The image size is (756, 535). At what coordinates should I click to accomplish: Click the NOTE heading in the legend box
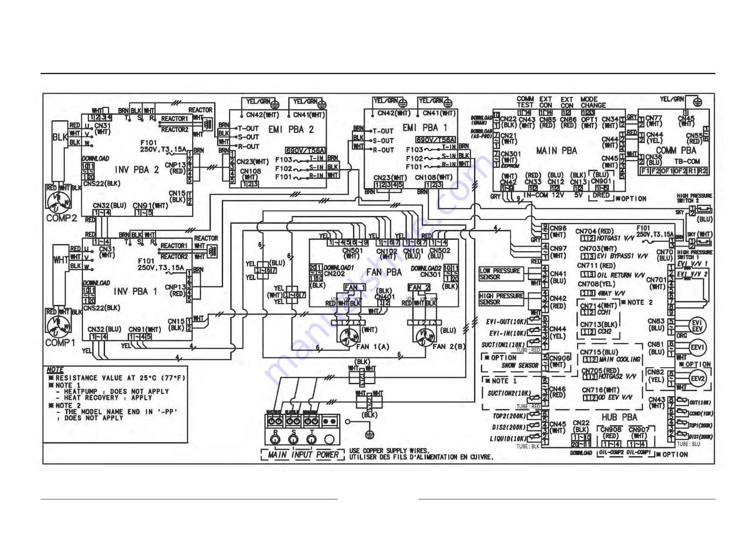point(55,370)
